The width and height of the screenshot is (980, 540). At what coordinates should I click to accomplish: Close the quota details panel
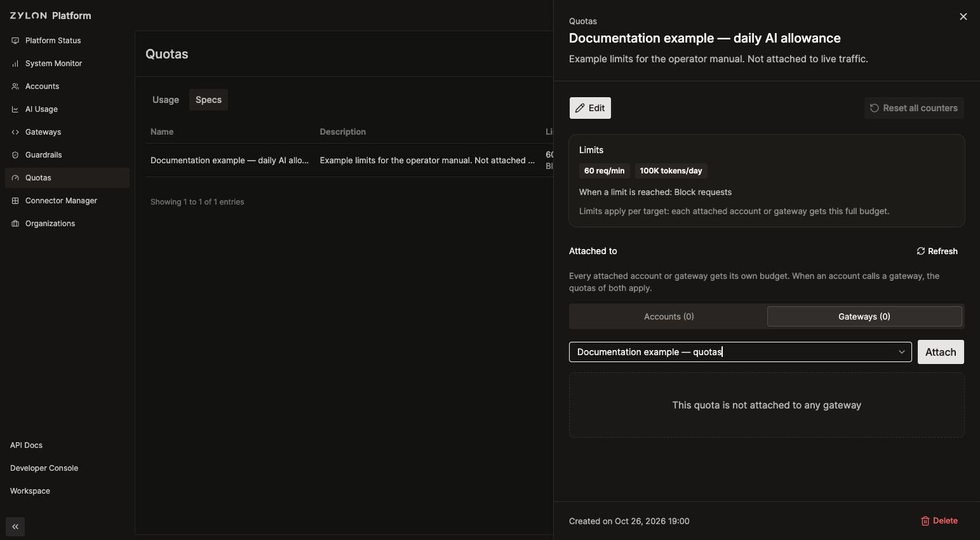[963, 17]
